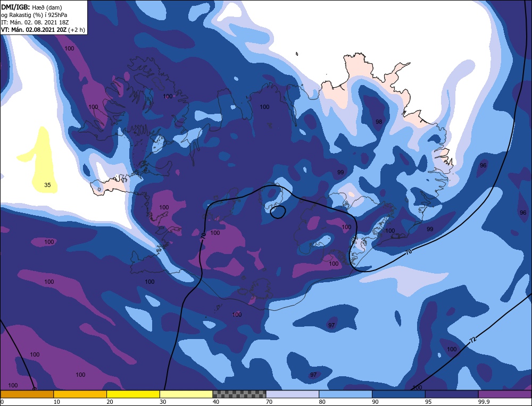Click the legend tick label '40'
The height and width of the screenshot is (406, 532).
click(x=216, y=402)
